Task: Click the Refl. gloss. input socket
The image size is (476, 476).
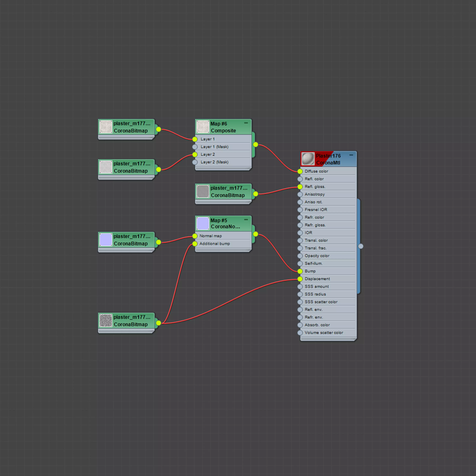Action: point(300,187)
